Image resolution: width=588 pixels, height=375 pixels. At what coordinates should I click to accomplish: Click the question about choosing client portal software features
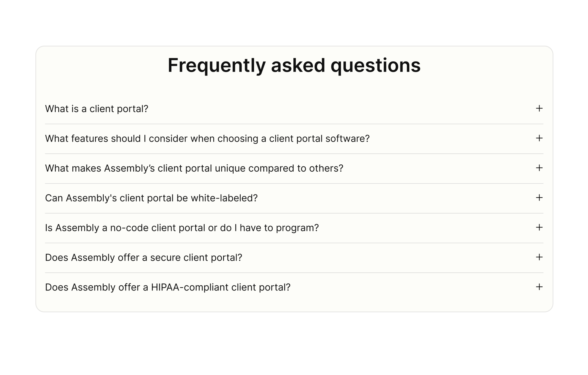coord(207,139)
